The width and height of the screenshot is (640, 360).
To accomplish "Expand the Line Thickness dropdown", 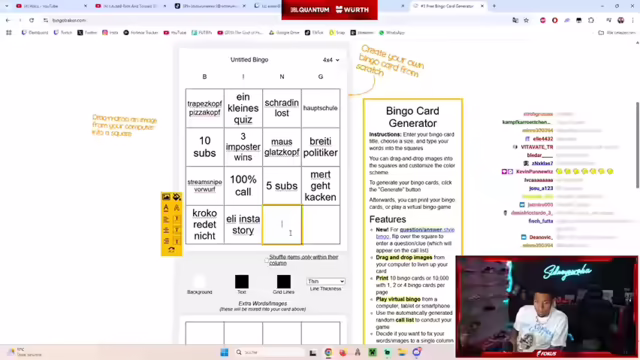I will pyautogui.click(x=326, y=281).
